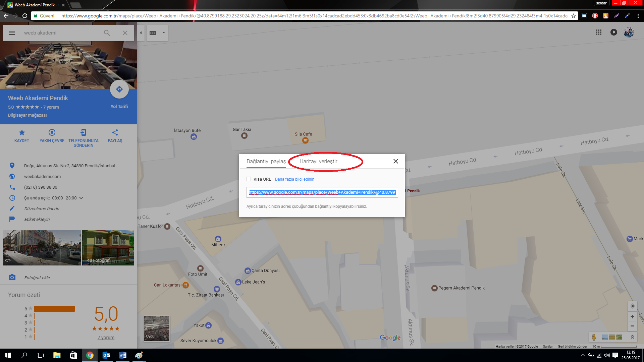
Task: Open Outlook from taskbar
Action: pyautogui.click(x=106, y=355)
